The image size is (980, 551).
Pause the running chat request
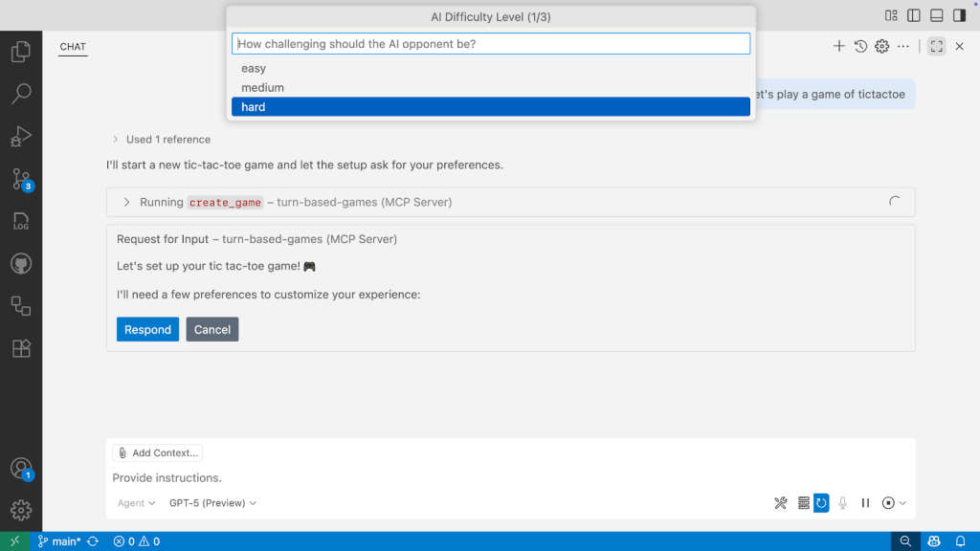pos(865,503)
